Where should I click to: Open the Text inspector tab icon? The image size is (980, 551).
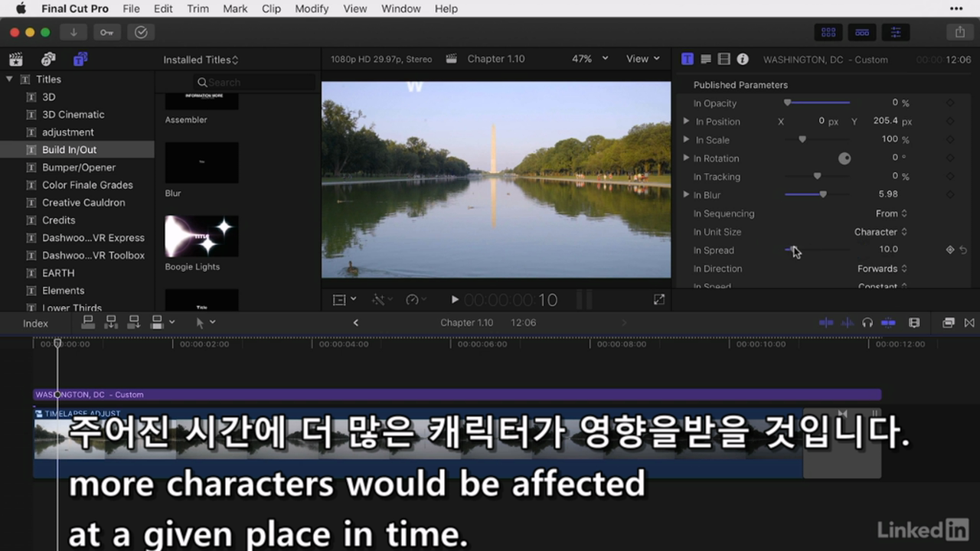[706, 59]
